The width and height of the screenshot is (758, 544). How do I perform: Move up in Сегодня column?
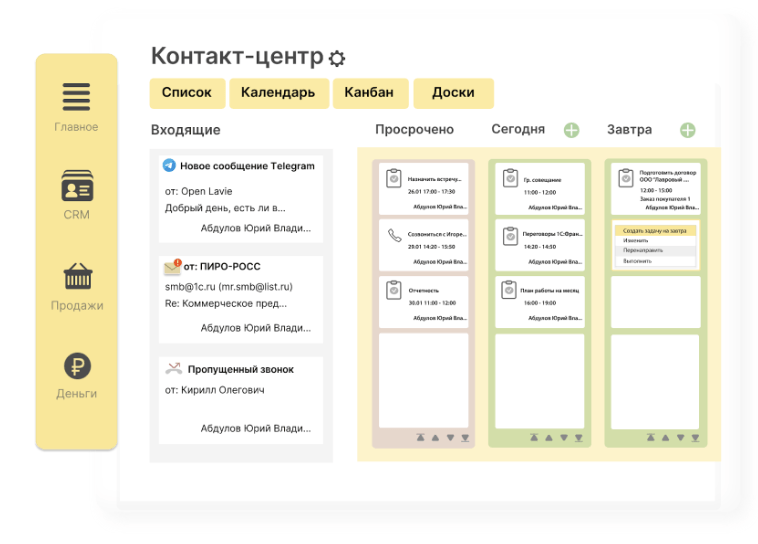(549, 438)
